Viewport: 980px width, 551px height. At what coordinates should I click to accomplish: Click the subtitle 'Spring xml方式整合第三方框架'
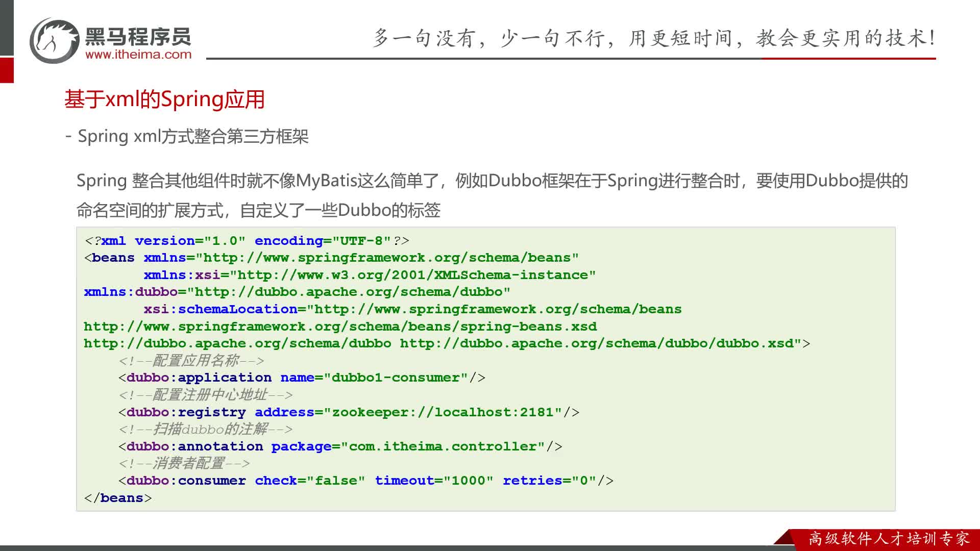(x=193, y=136)
